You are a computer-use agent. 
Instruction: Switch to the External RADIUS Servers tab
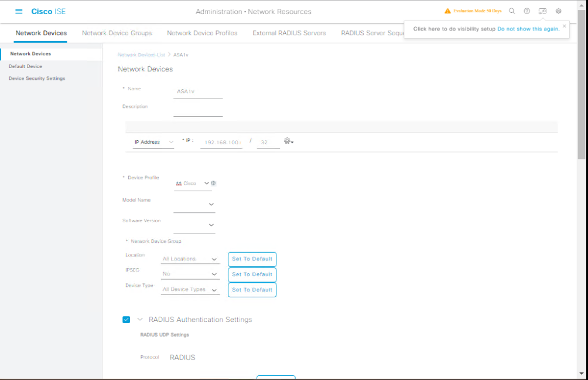point(289,33)
